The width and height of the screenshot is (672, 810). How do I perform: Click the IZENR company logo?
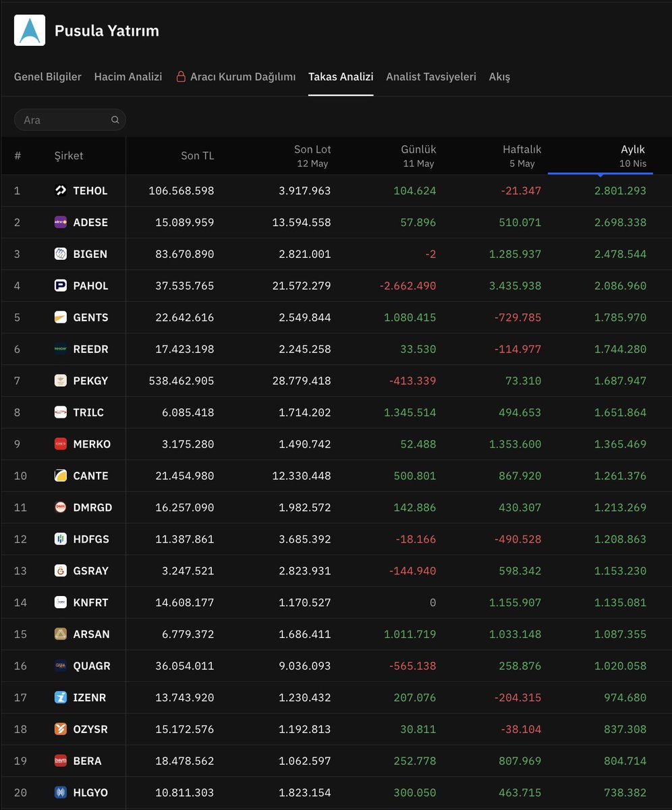click(61, 699)
